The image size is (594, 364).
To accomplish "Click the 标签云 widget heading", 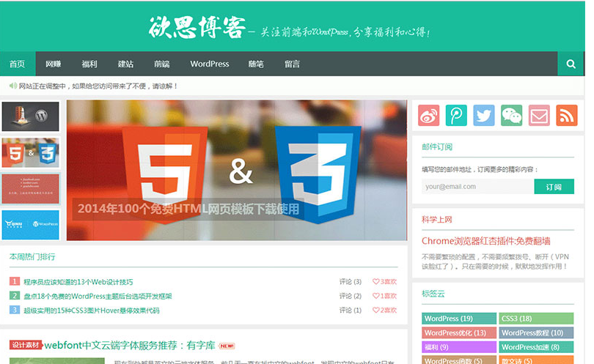I will point(433,294).
